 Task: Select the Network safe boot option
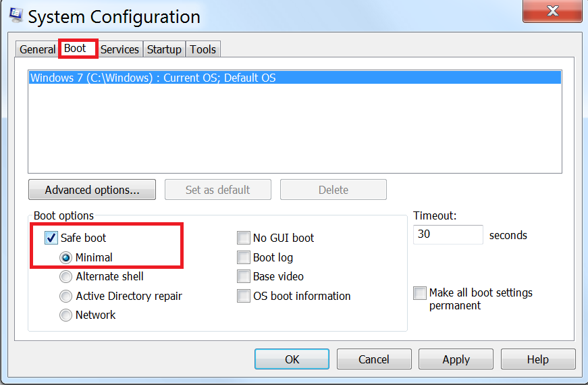pyautogui.click(x=65, y=315)
